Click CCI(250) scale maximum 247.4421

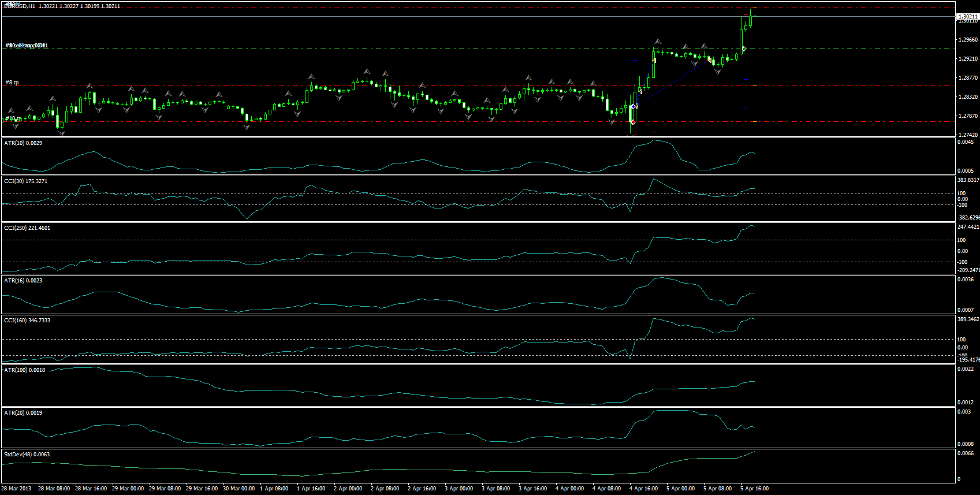968,227
